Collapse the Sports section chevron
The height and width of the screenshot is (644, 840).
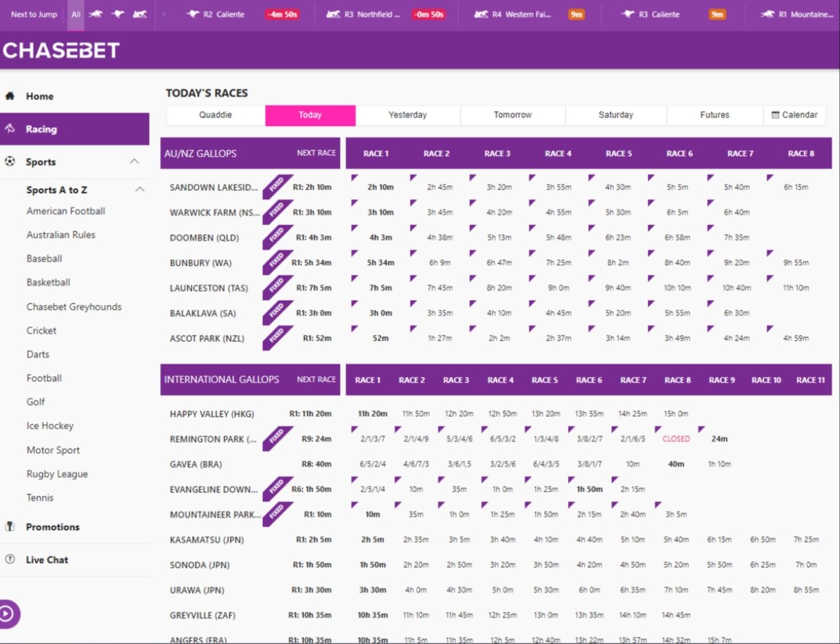coord(135,161)
